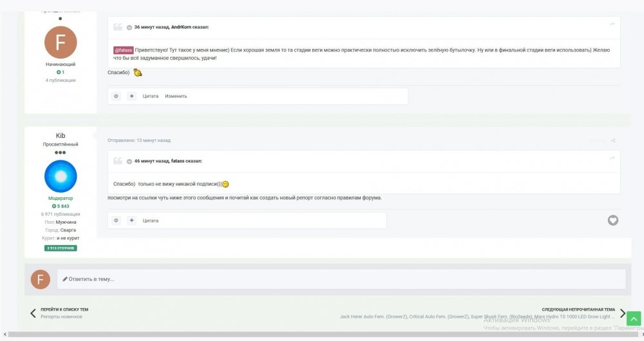The image size is (644, 341).
Task: Toggle the select-post circle in fatass's post
Action: tap(116, 96)
